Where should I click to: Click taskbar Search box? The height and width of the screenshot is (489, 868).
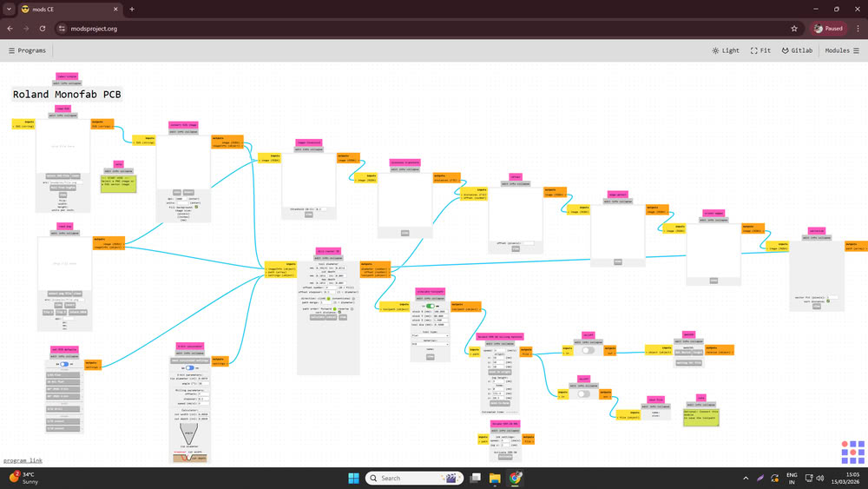[x=413, y=478]
